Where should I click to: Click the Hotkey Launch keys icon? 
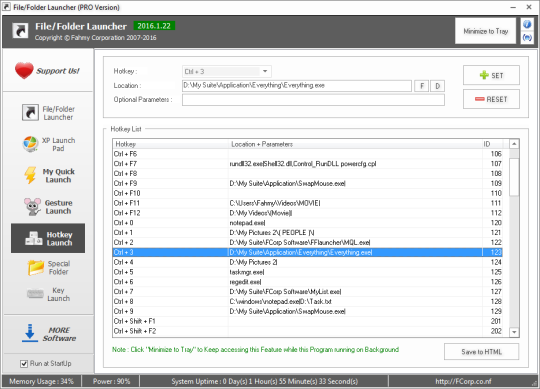point(34,238)
